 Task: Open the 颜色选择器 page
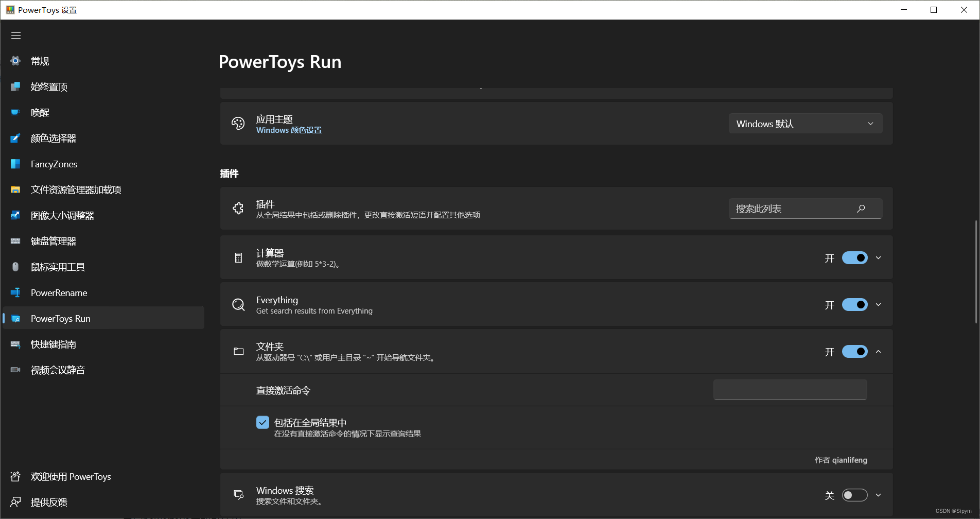click(x=103, y=138)
